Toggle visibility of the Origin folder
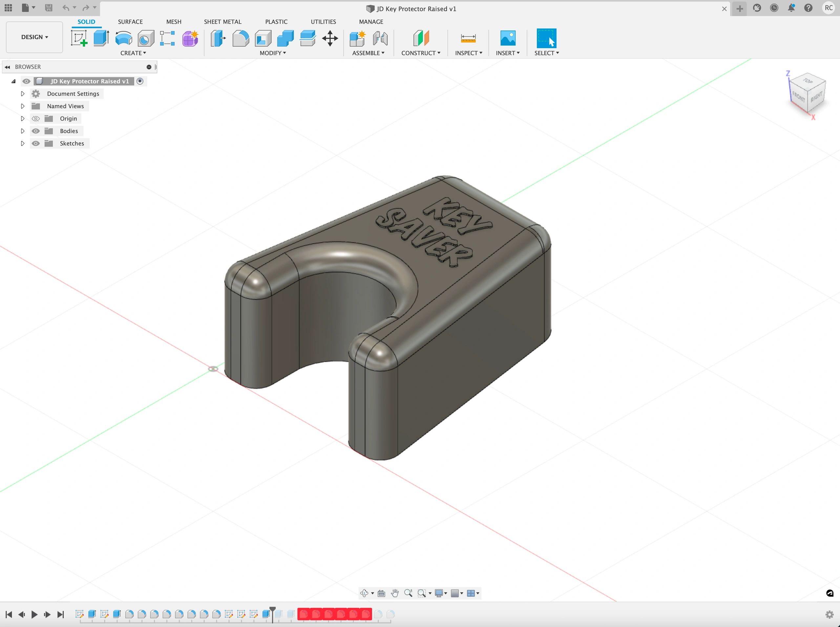 pyautogui.click(x=36, y=119)
